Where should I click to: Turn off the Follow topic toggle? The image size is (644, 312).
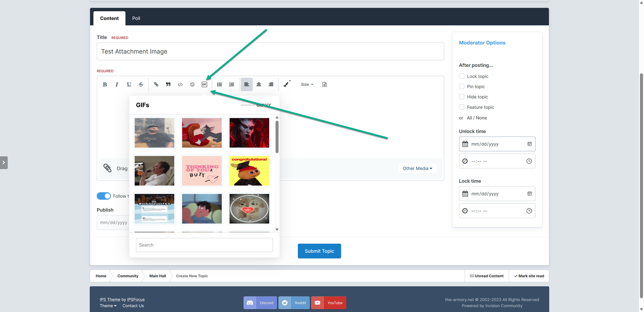[x=104, y=196]
